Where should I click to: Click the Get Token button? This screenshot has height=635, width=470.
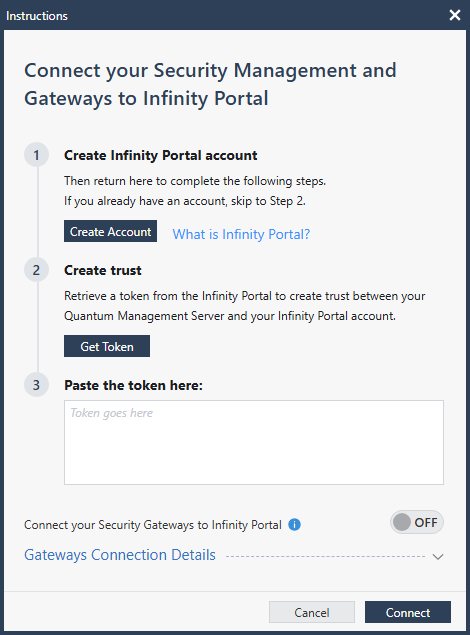pos(107,346)
